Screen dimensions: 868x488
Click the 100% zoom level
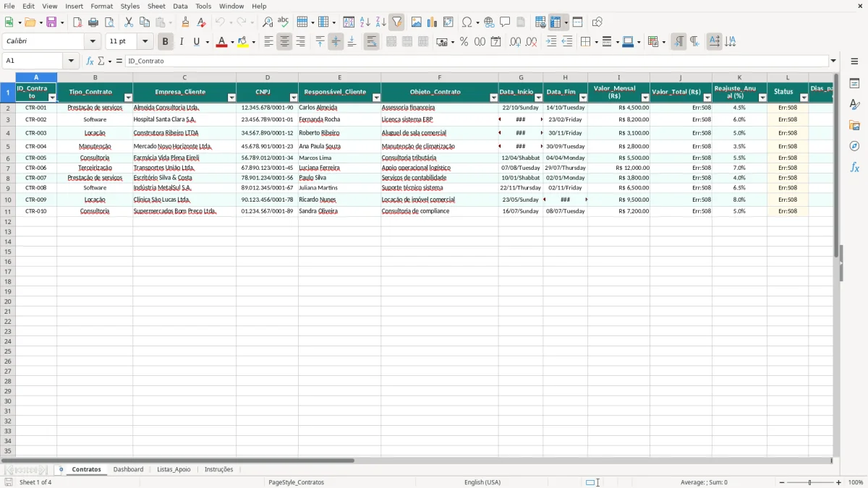tap(856, 482)
